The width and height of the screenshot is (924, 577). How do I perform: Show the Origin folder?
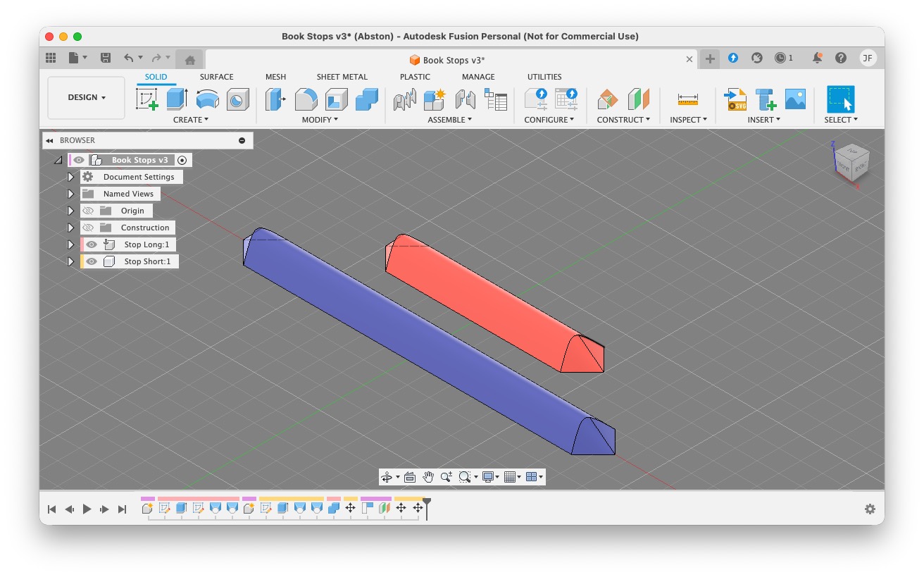click(x=88, y=211)
